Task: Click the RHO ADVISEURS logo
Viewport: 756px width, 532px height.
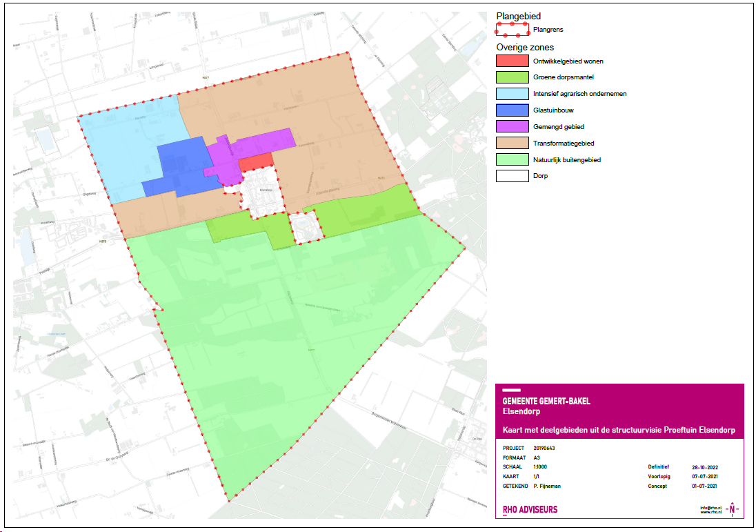Action: coord(530,510)
